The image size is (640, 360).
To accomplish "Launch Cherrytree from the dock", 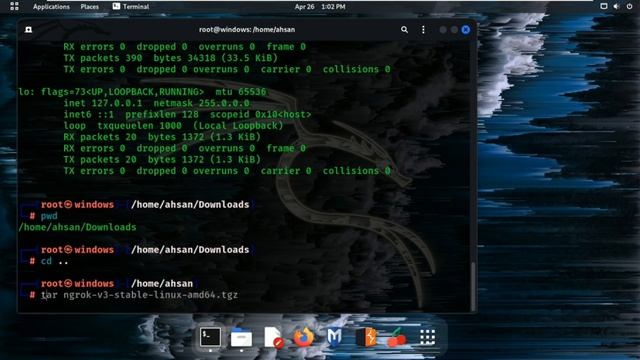I will (396, 337).
